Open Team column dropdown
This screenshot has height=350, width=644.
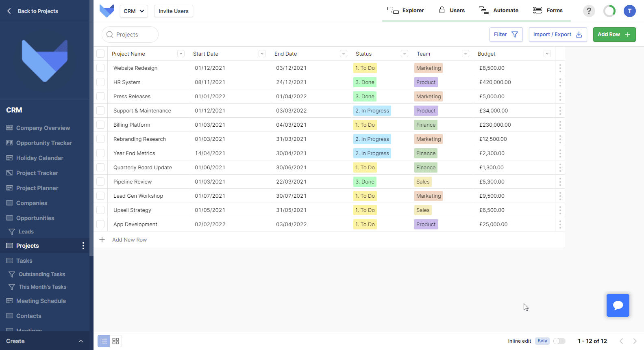(x=466, y=54)
